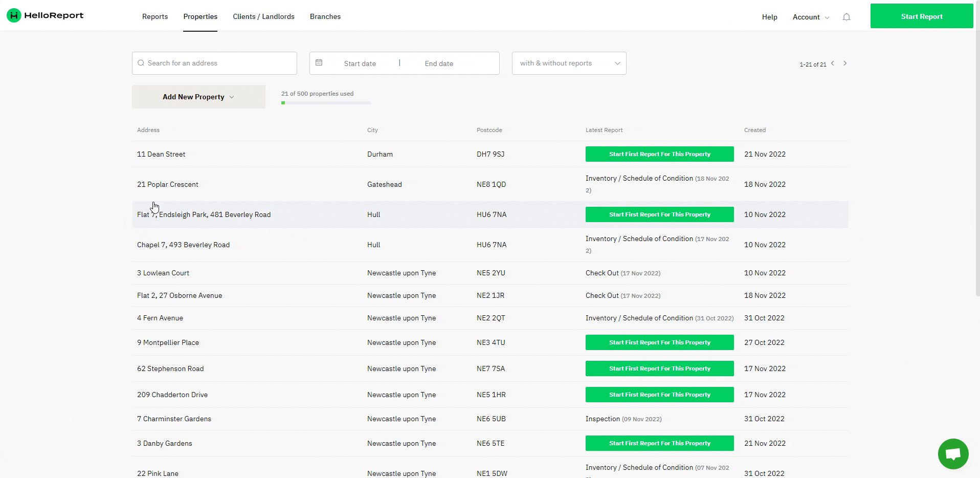Screen dimensions: 980x478
Task: Expand the Account menu
Action: point(811,17)
